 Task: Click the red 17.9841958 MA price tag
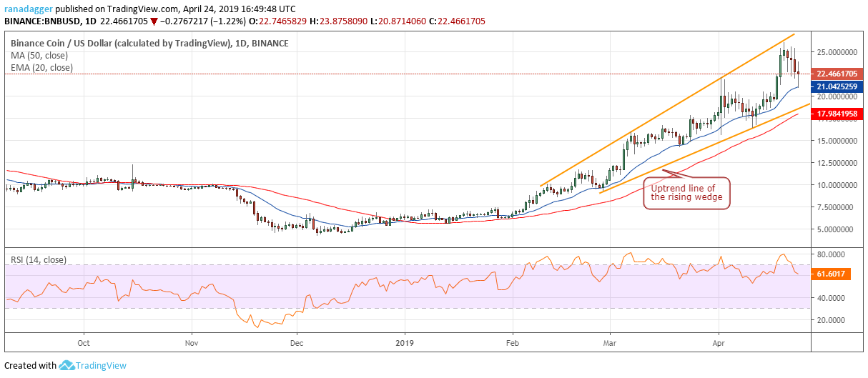(838, 114)
